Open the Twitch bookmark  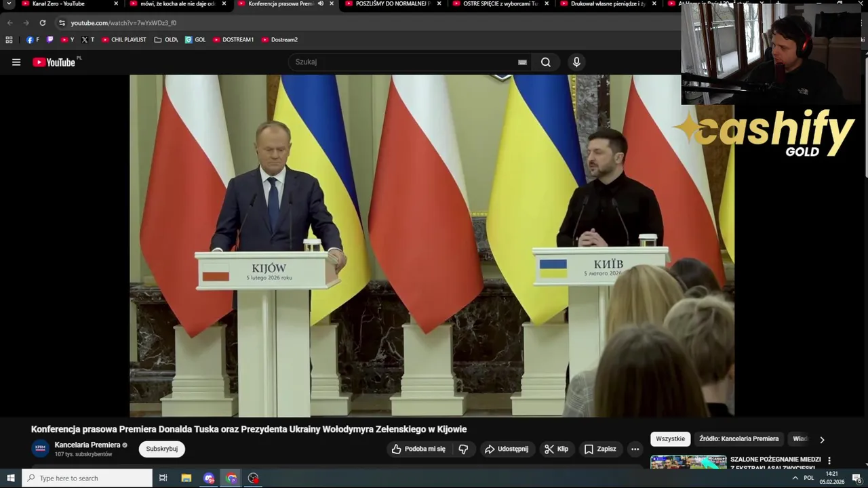tap(50, 39)
